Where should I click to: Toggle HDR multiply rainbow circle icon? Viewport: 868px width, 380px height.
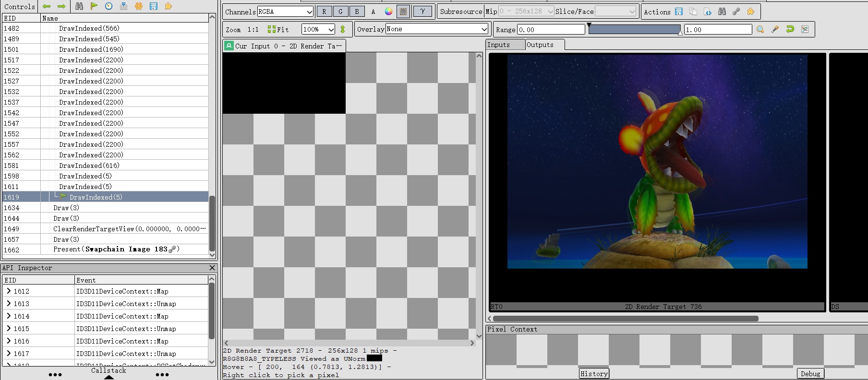(388, 12)
